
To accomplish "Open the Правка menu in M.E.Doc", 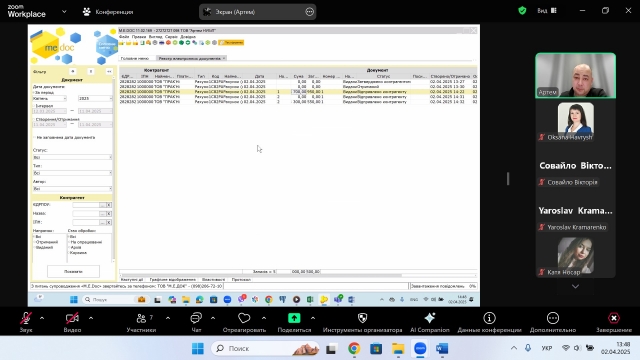I will 139,37.
